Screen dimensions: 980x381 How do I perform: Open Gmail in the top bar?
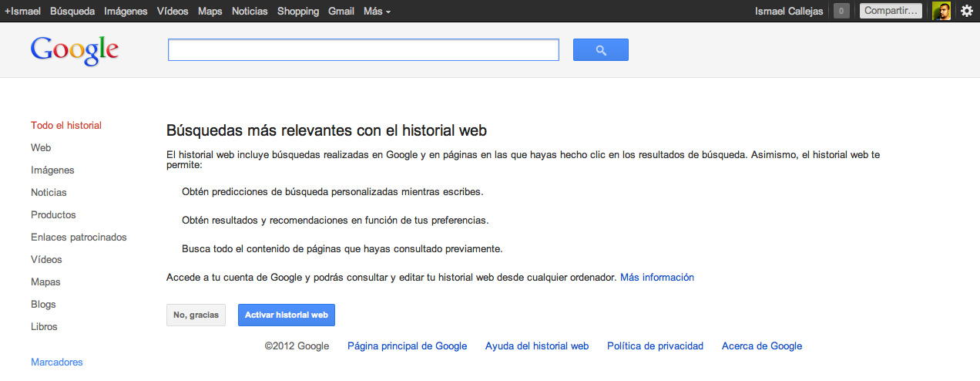click(341, 12)
